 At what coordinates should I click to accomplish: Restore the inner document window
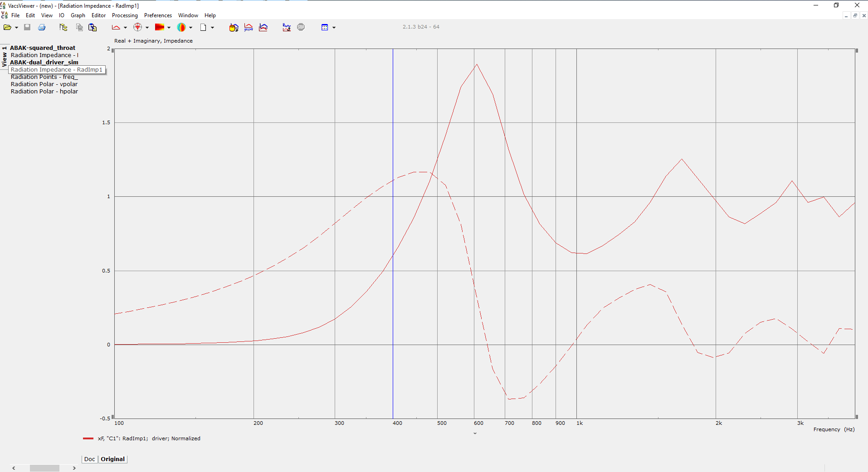(855, 15)
